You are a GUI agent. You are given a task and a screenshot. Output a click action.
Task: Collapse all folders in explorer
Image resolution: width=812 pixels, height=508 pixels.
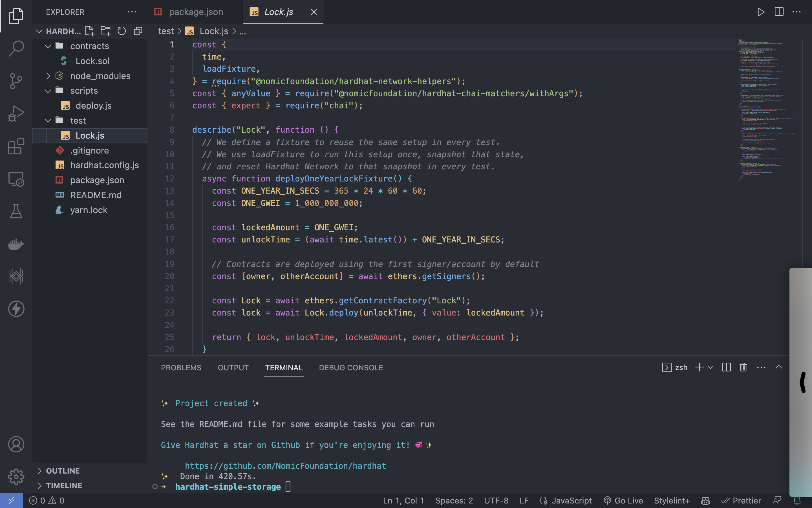click(x=138, y=31)
